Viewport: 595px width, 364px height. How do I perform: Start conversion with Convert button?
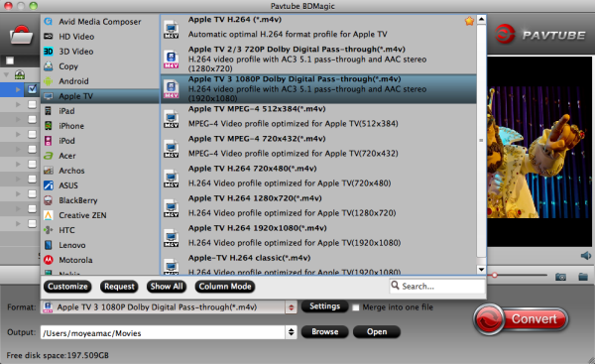coord(521,318)
